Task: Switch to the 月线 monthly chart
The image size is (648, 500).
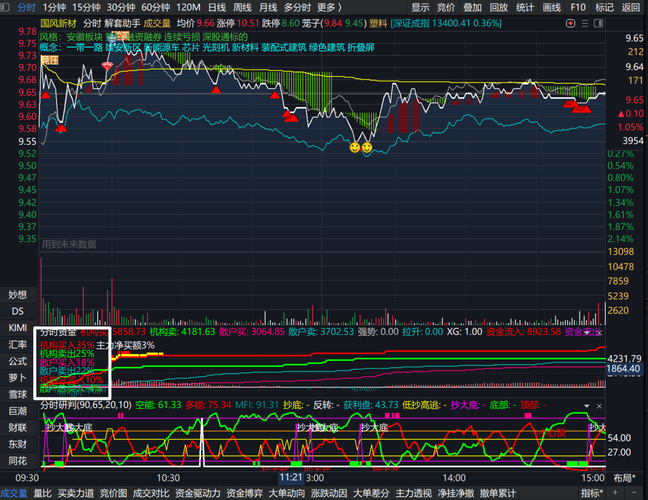Action: coord(268,7)
